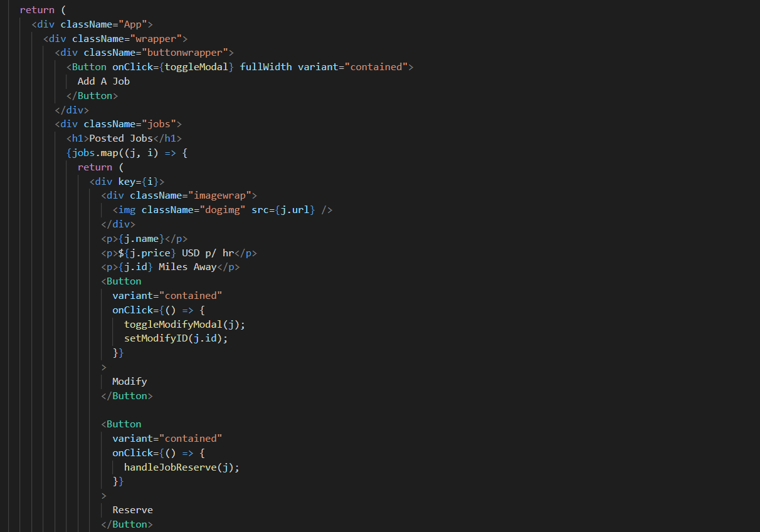The height and width of the screenshot is (532, 760).
Task: Click the setModifyID(j.id) call
Action: pos(173,338)
